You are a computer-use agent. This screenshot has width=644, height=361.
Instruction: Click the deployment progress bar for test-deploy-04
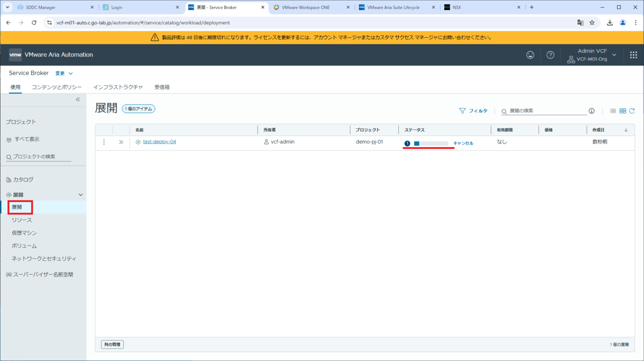tap(431, 143)
